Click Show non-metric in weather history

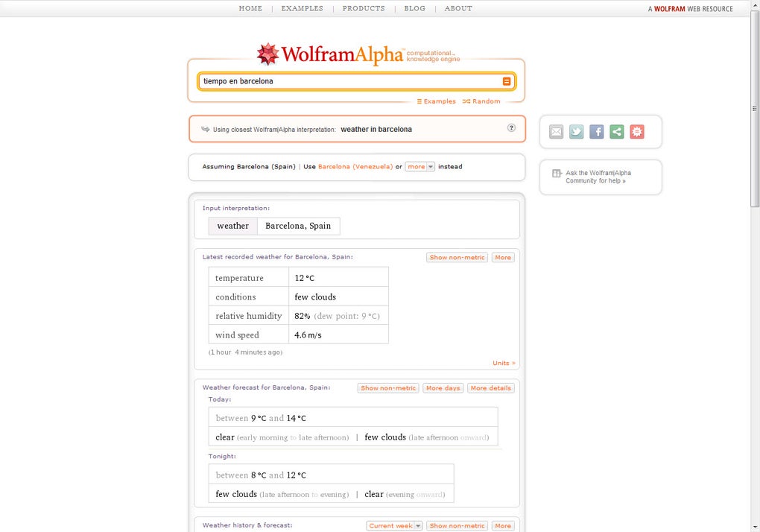pos(457,526)
